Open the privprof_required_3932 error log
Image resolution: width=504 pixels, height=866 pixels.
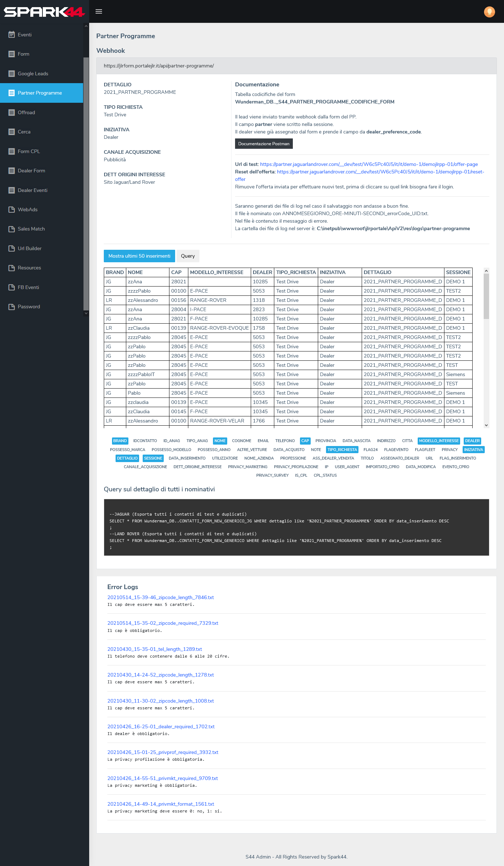[163, 752]
